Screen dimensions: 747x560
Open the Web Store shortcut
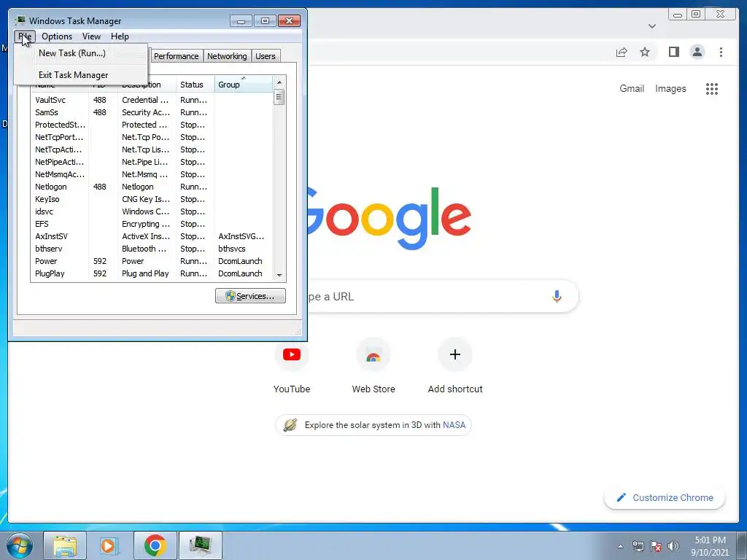pyautogui.click(x=373, y=367)
